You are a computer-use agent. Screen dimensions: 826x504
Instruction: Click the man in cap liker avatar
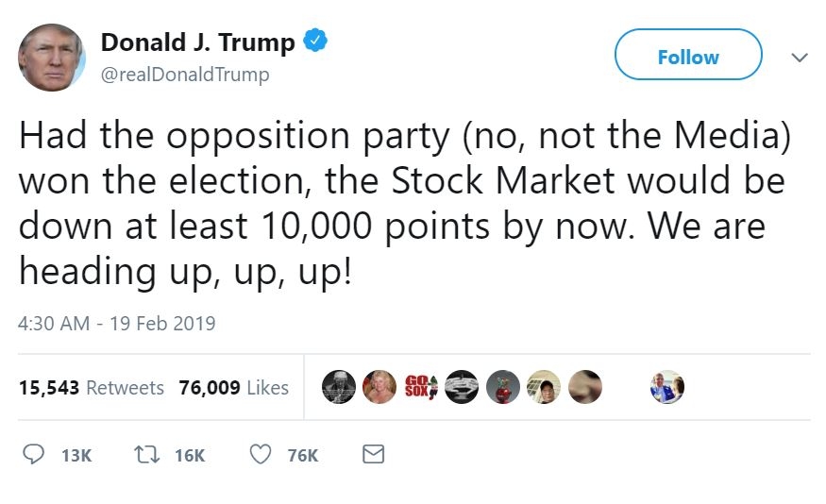[544, 387]
